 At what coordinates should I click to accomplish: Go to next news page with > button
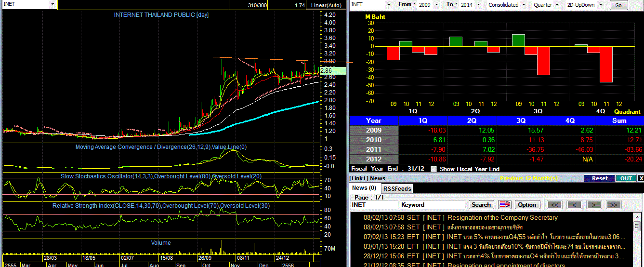coord(594,205)
